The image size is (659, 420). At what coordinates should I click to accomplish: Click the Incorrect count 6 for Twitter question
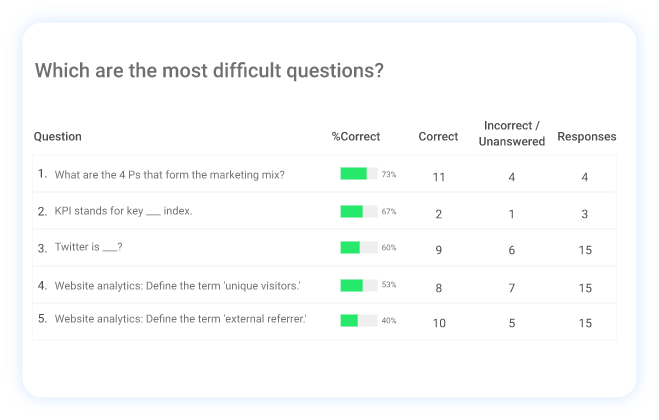(x=511, y=251)
